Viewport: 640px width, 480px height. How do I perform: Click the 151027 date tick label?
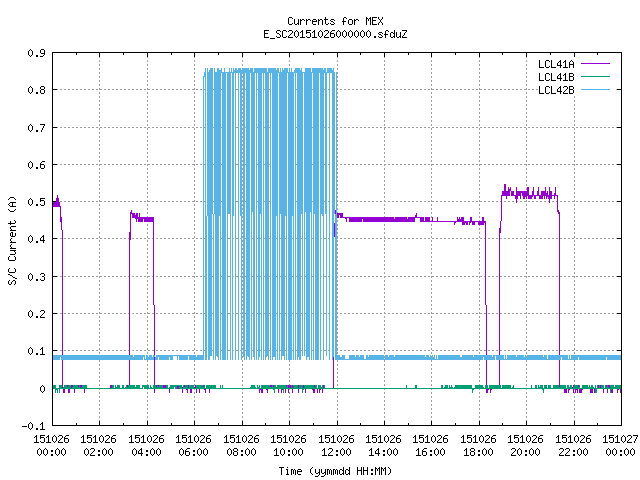620,439
